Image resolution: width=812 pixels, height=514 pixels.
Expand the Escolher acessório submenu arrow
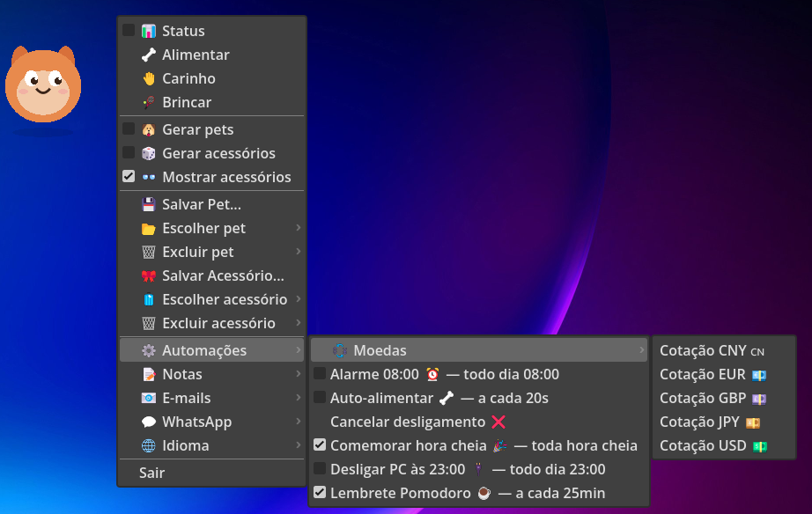(x=299, y=299)
